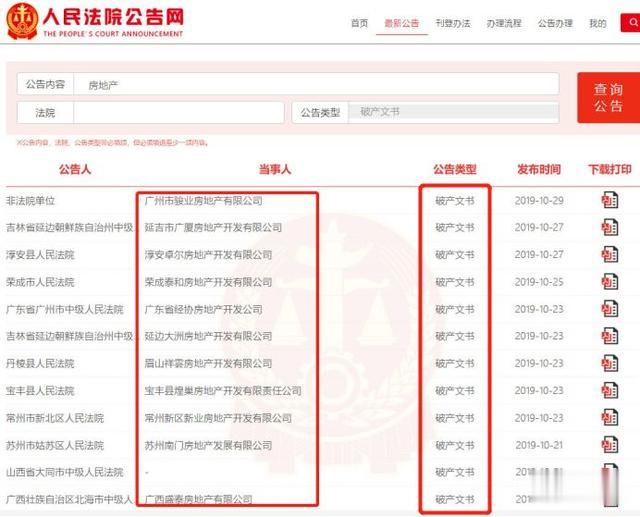Screen dimensions: 640x517
Task: Click 荣成市人民法院 announcer cell
Action: [x=40, y=282]
